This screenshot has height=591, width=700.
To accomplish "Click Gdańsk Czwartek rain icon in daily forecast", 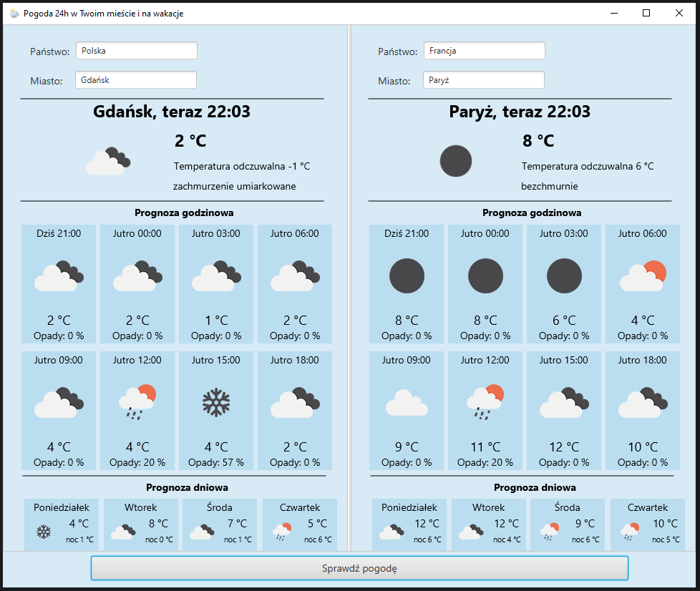I will 282,531.
